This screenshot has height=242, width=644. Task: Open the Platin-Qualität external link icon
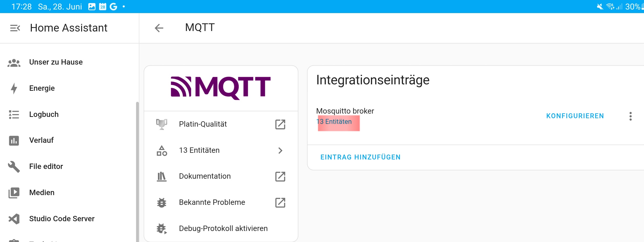click(280, 124)
